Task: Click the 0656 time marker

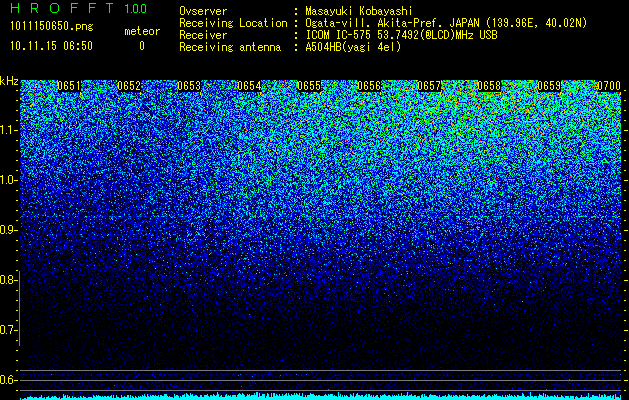Action: click(x=369, y=86)
